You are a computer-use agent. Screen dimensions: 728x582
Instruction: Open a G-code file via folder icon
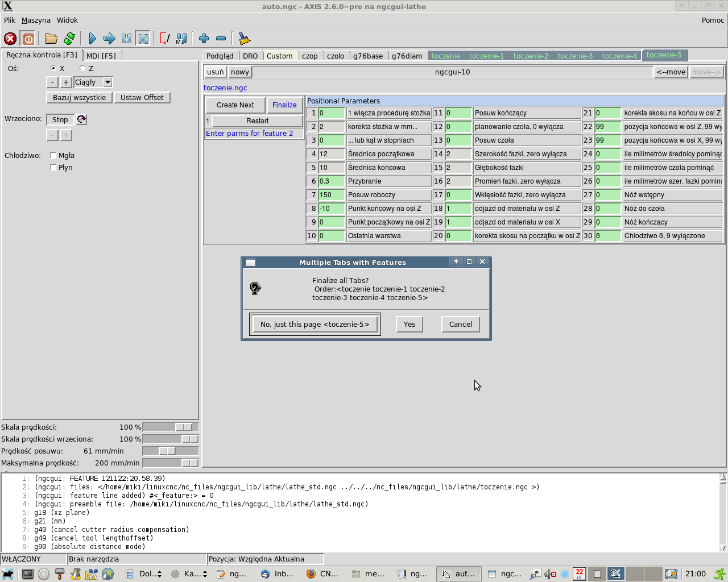(51, 39)
